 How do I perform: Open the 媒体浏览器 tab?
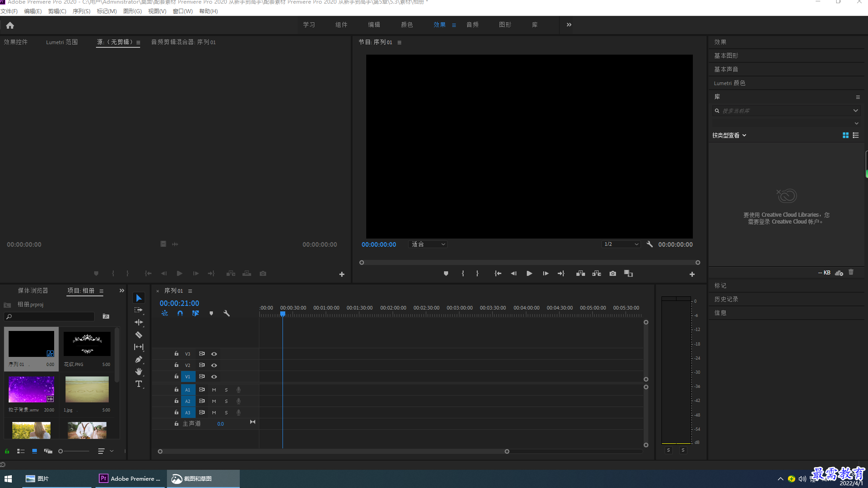(33, 290)
